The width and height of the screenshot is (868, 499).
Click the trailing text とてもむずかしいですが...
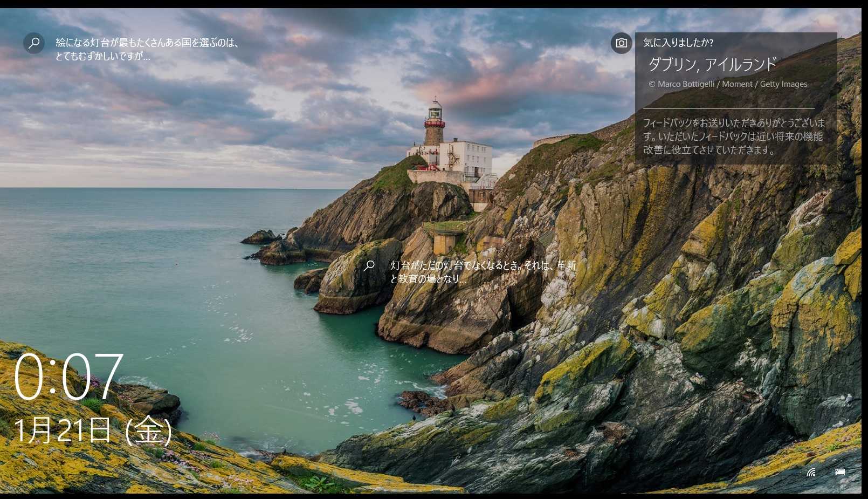click(102, 56)
